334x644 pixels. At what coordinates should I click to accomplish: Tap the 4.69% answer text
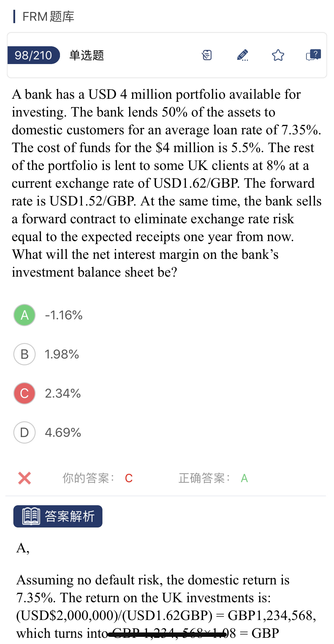(x=63, y=432)
